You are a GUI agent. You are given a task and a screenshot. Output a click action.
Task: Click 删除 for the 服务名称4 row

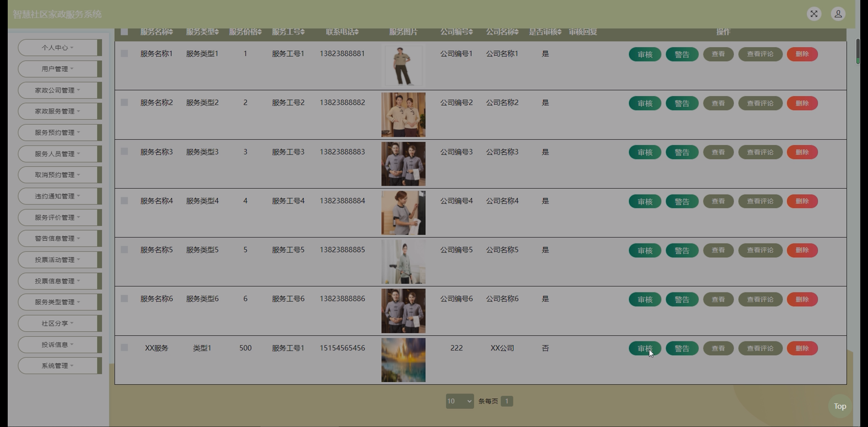pos(802,201)
